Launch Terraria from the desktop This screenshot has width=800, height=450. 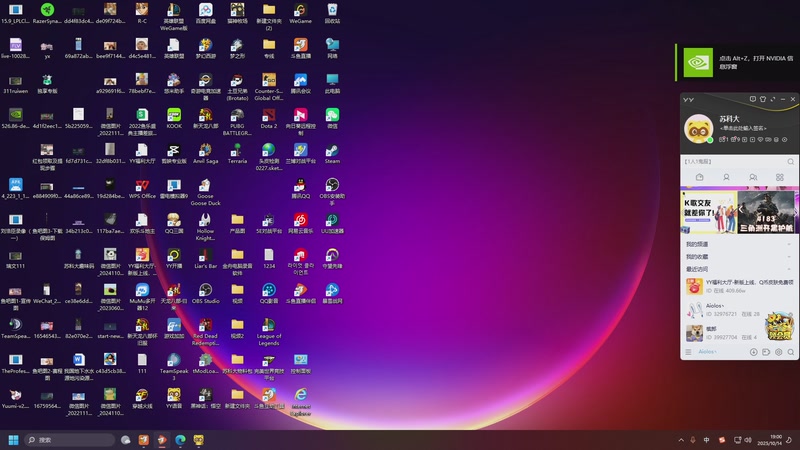point(237,154)
